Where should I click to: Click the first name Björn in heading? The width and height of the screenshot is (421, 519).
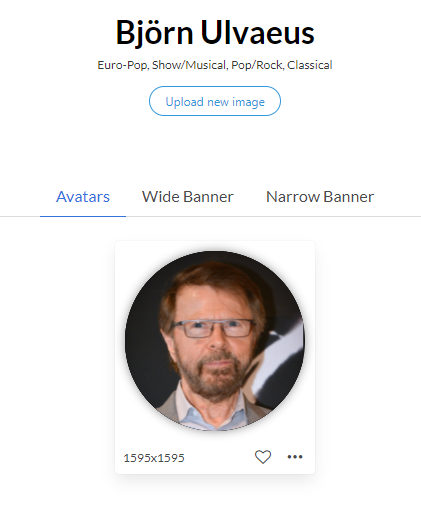click(154, 33)
